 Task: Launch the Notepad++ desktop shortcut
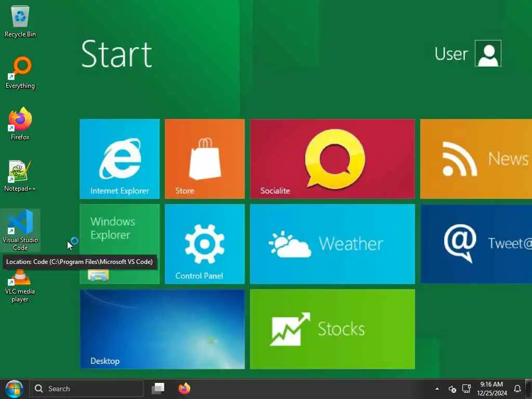pos(20,176)
